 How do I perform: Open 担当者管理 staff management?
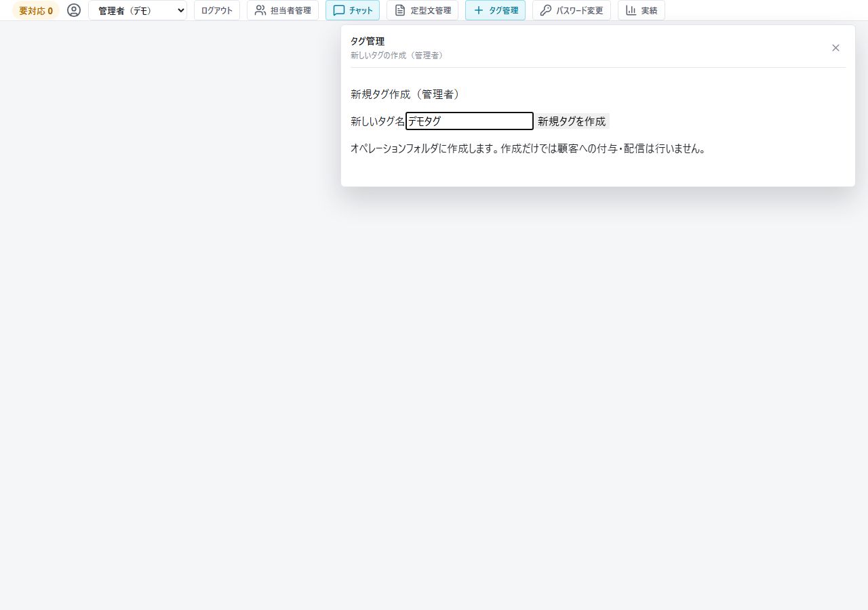[x=283, y=10]
